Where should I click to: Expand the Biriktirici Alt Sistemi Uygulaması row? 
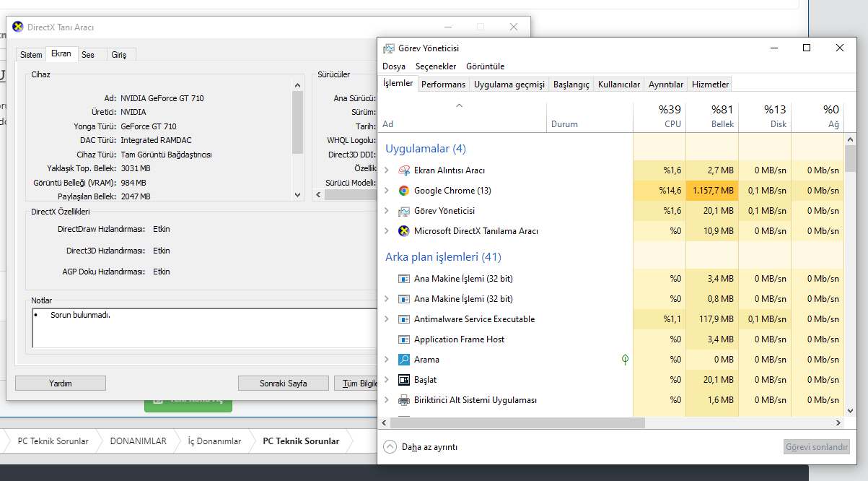pos(387,400)
